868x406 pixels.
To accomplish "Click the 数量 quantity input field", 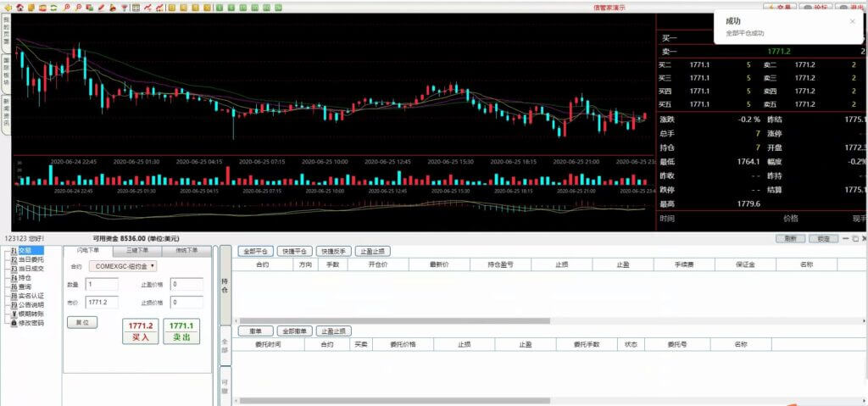I will 102,285.
